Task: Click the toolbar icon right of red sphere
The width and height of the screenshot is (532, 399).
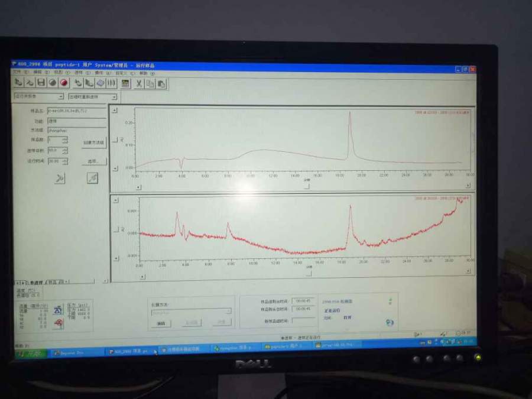Action: coord(78,83)
